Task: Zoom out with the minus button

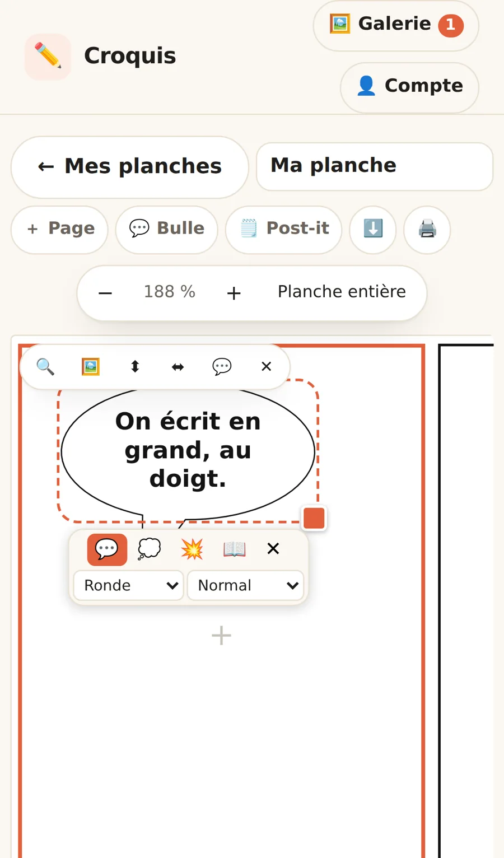Action: [105, 293]
